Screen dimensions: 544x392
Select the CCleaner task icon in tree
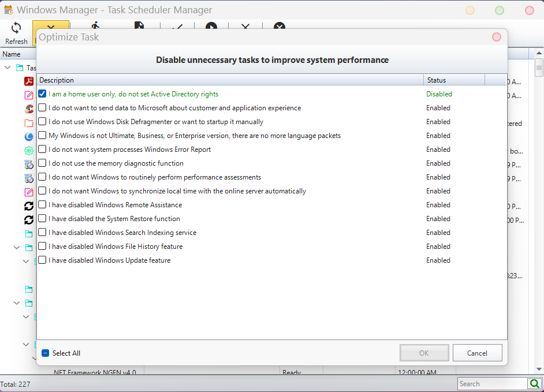29,109
